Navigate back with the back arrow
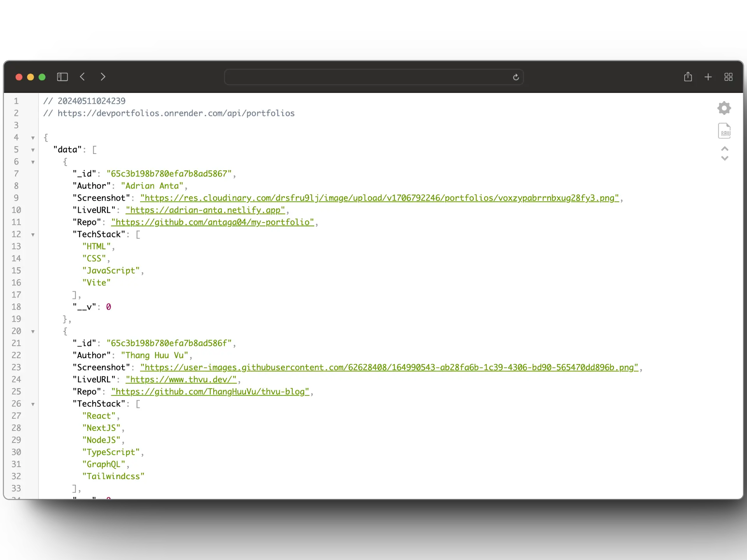This screenshot has width=747, height=560. pyautogui.click(x=82, y=77)
